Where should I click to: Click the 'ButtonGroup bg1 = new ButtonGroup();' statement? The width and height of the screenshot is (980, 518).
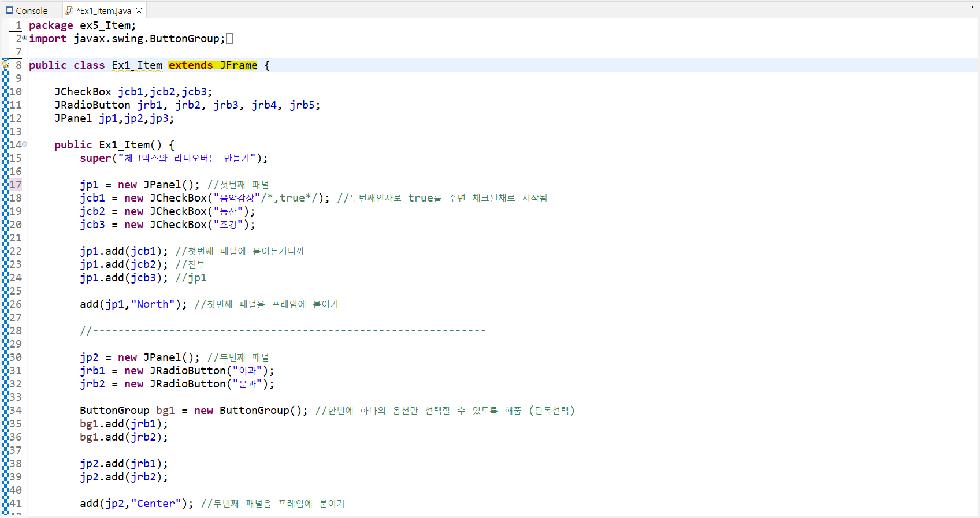(194, 411)
